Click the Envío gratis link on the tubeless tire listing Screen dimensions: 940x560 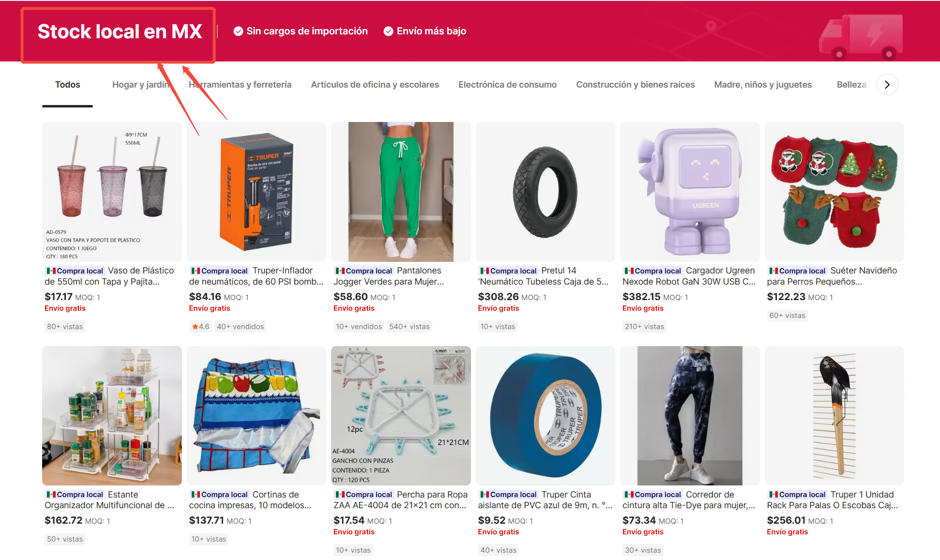(x=498, y=308)
